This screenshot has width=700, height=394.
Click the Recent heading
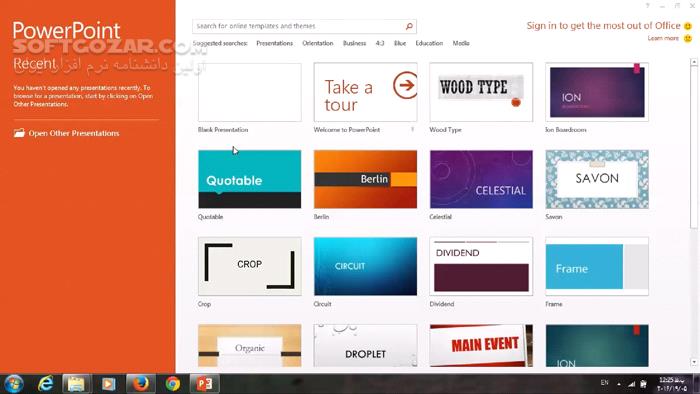click(x=34, y=64)
